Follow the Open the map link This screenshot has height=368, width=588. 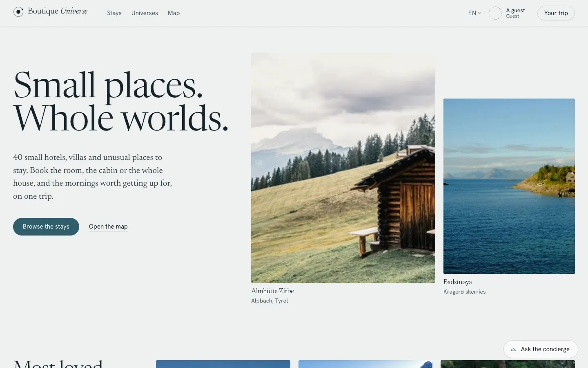(108, 227)
